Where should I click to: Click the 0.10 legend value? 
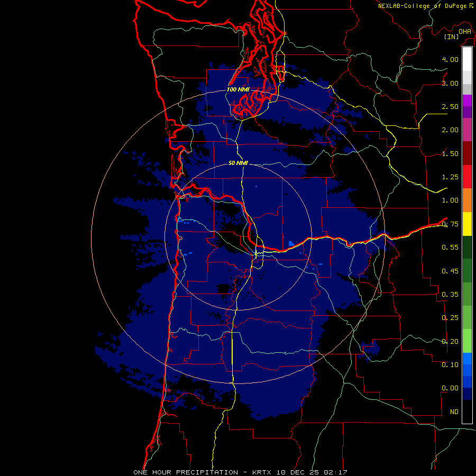click(x=450, y=365)
